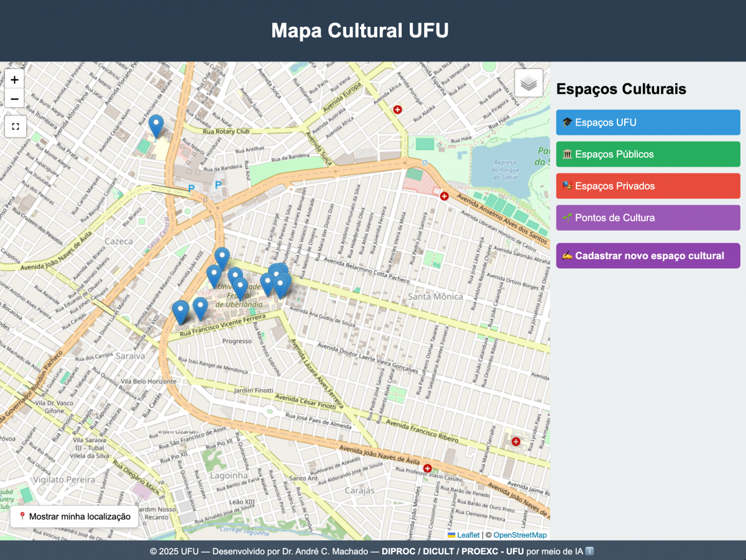
Task: Click the marker near Rua Rotary Club
Action: pyautogui.click(x=157, y=125)
